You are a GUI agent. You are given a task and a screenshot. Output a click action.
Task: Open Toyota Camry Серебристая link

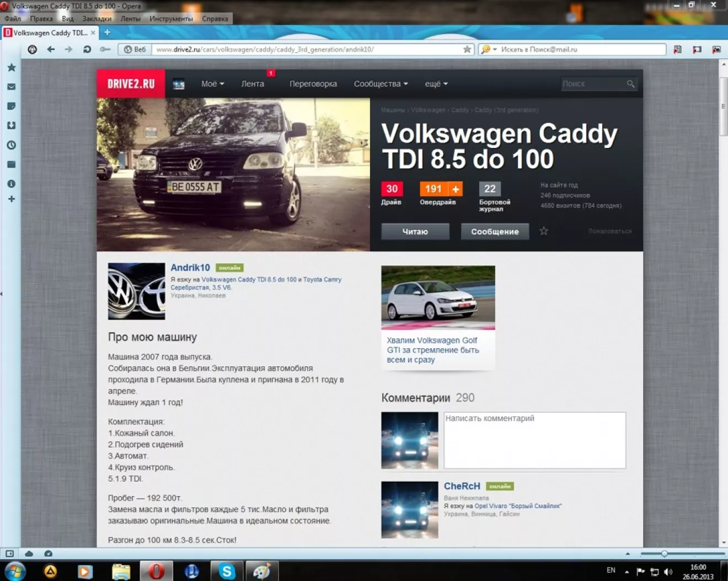point(256,284)
